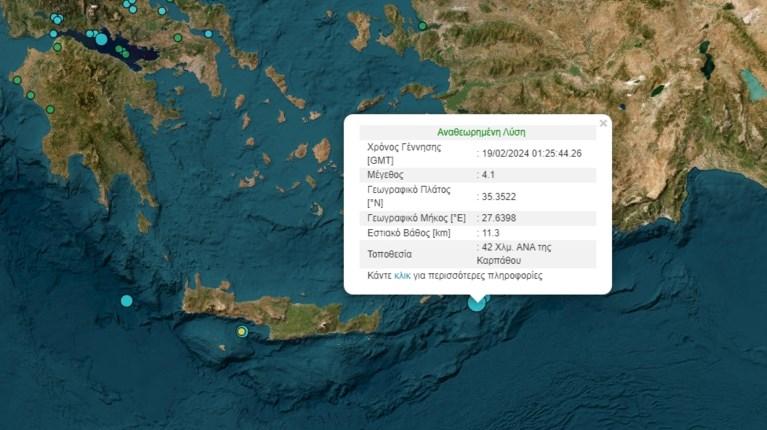Image resolution: width=767 pixels, height=430 pixels.
Task: Click westernmost green marker on Peloponnese coast
Action: (16, 80)
